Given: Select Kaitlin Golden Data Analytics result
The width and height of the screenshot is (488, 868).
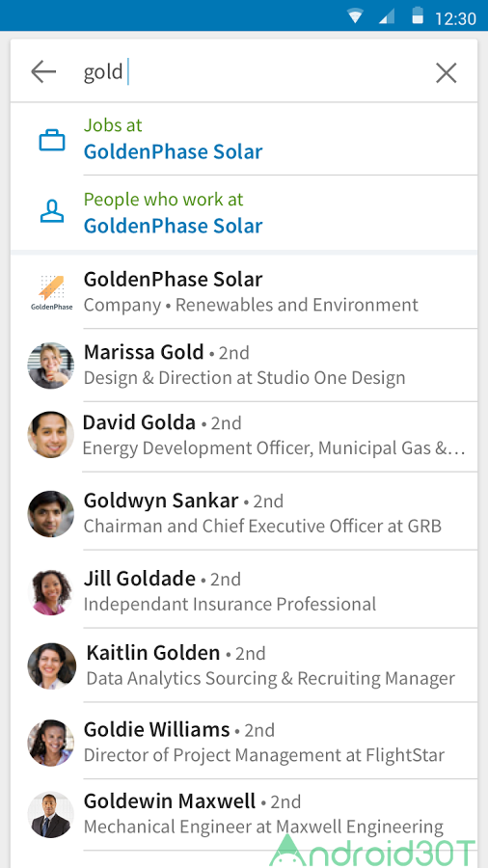Looking at the screenshot, I should point(243,665).
